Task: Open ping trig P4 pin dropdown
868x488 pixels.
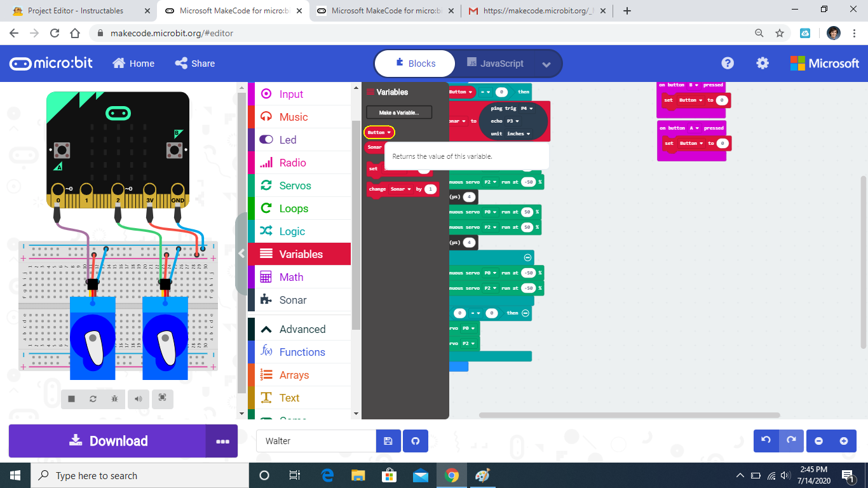Action: click(526, 108)
